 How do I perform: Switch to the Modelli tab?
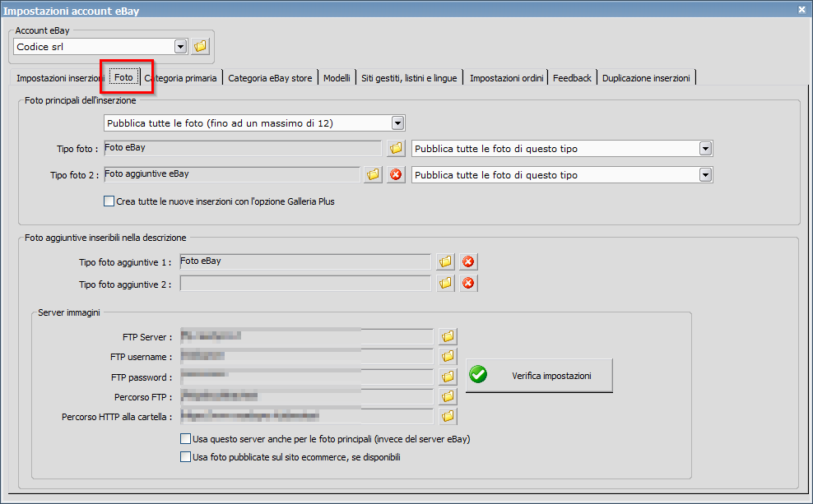[337, 78]
